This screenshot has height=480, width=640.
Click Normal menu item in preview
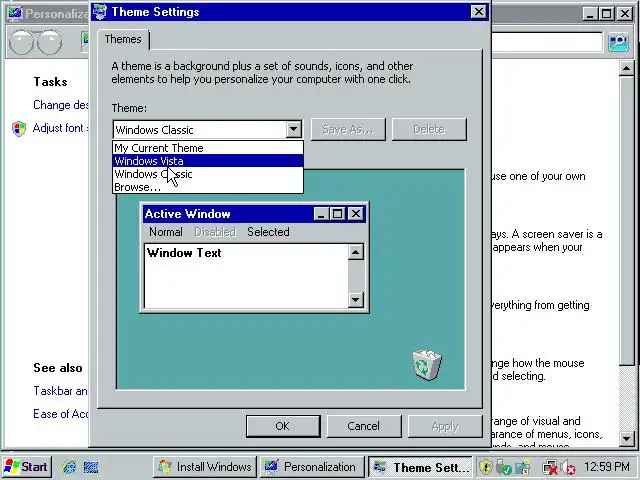click(166, 232)
